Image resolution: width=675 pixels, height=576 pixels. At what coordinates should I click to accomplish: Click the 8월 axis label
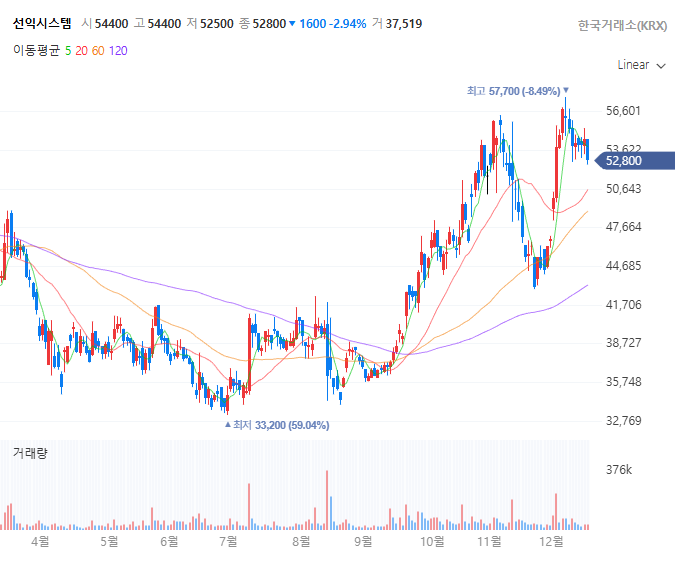coord(301,541)
